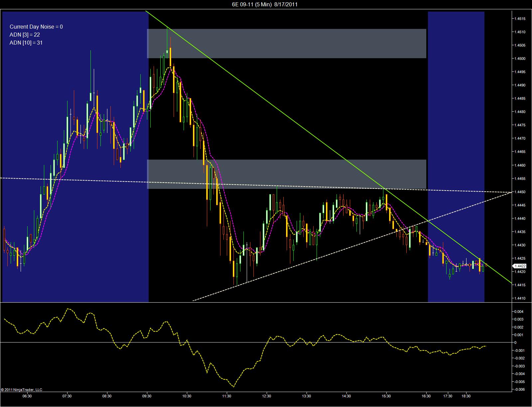Click the 1.4470 price axis label
This screenshot has width=532, height=407.
tap(520, 138)
